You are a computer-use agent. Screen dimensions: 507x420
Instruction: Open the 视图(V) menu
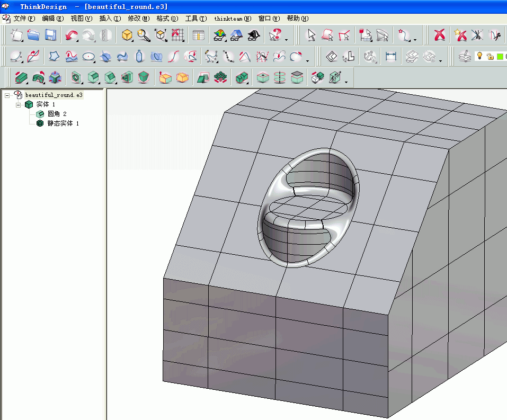click(x=82, y=19)
